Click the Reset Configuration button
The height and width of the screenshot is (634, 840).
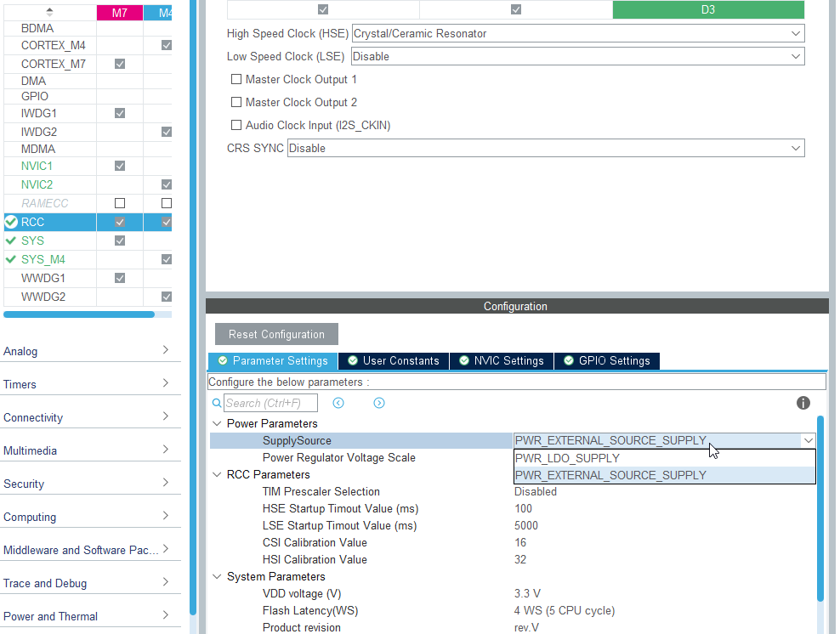pos(275,333)
